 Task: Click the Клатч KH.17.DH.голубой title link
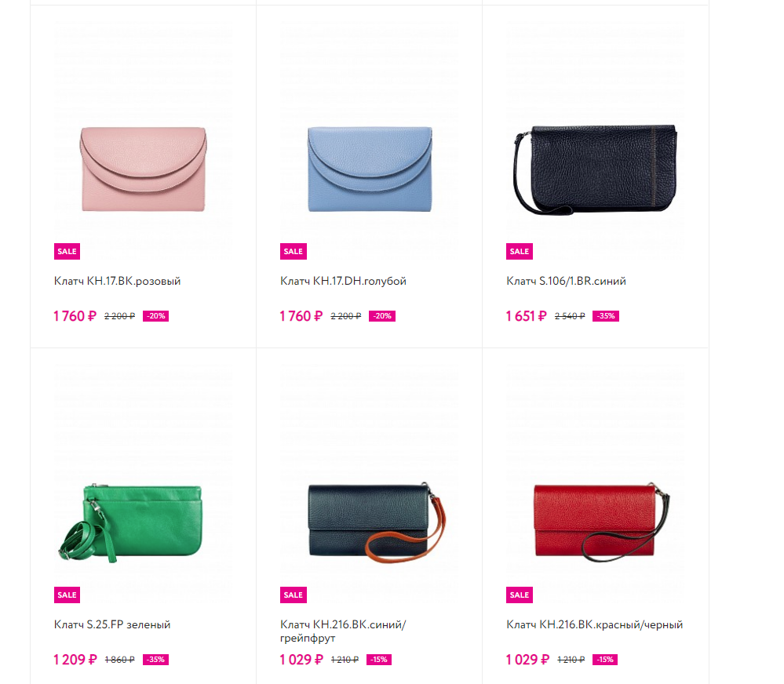343,281
